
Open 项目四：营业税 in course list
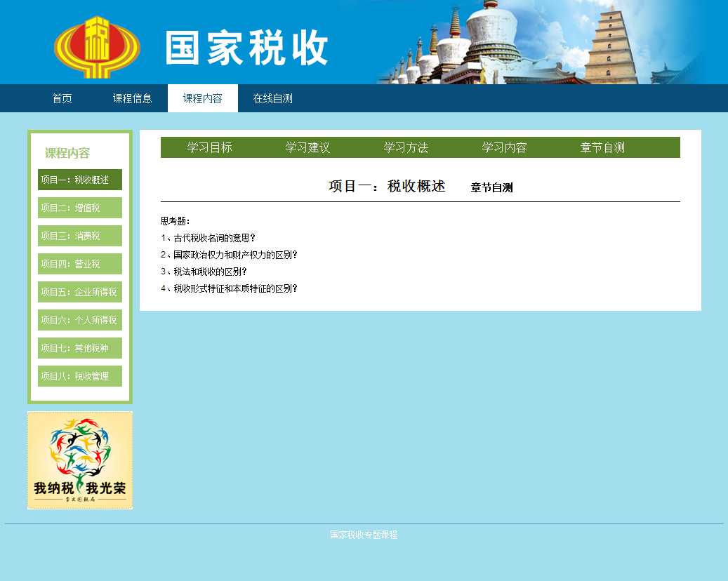(80, 264)
